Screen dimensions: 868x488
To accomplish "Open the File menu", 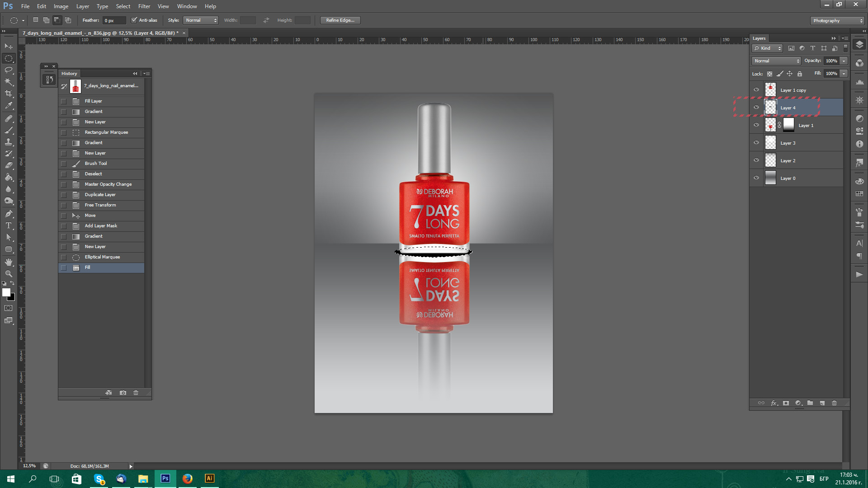I will pyautogui.click(x=25, y=6).
